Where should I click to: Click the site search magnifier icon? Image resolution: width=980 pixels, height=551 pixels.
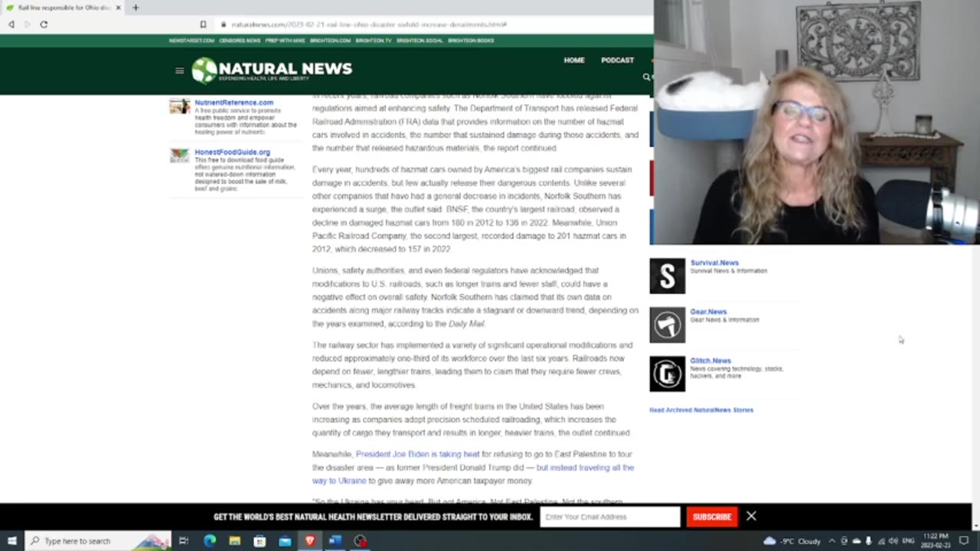click(646, 77)
